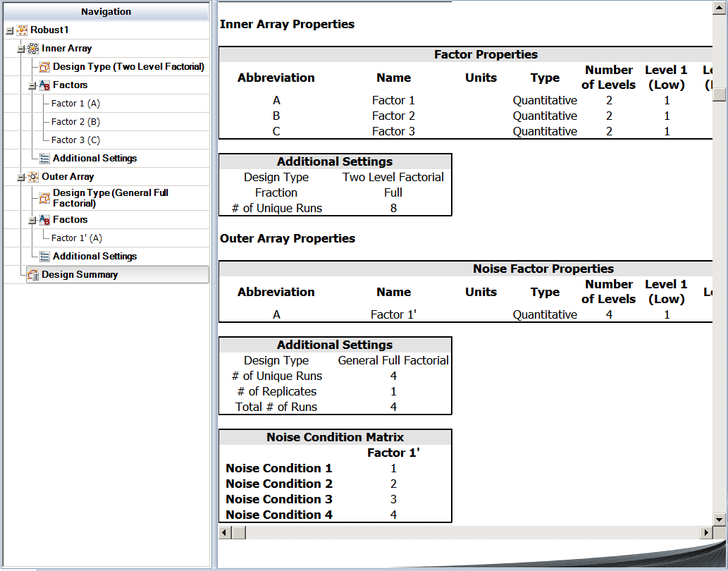Click the Design Summary icon
The height and width of the screenshot is (571, 728).
(33, 275)
